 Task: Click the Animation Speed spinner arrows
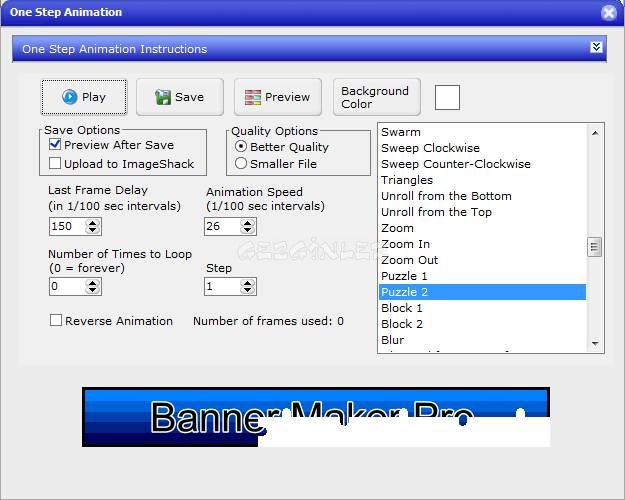click(249, 227)
